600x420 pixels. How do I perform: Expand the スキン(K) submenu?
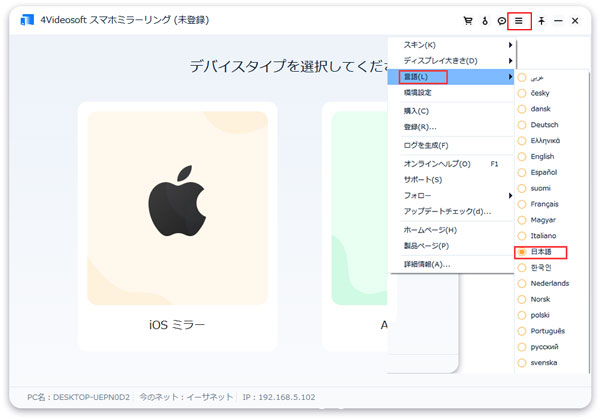tap(451, 45)
